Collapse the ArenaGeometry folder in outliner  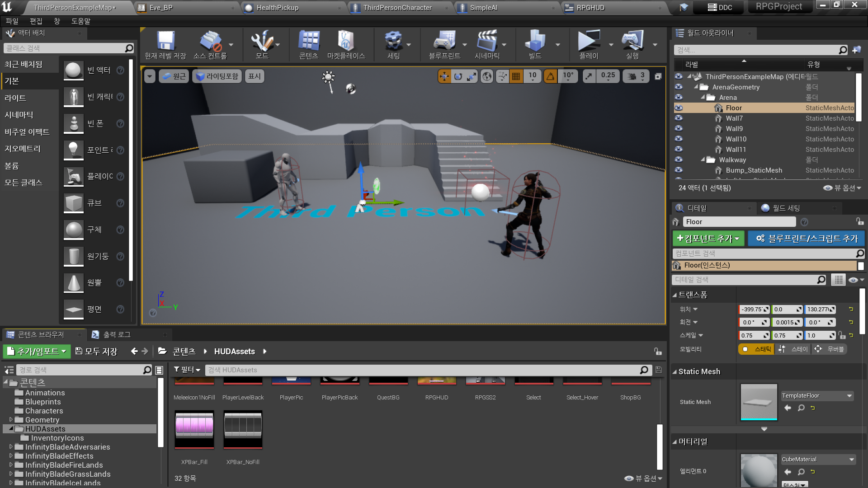click(697, 87)
